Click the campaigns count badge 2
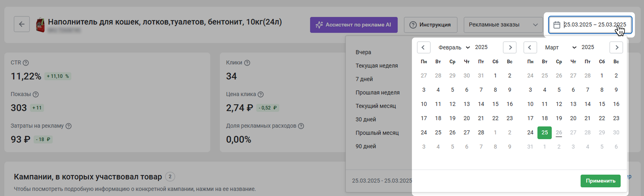Viewport: 644px width, 196px height. [x=170, y=177]
